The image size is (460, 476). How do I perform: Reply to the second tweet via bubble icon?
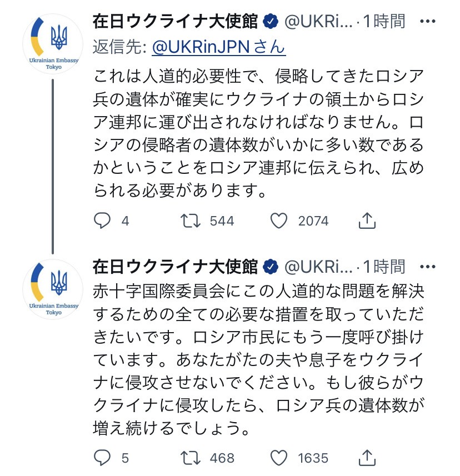tap(102, 458)
